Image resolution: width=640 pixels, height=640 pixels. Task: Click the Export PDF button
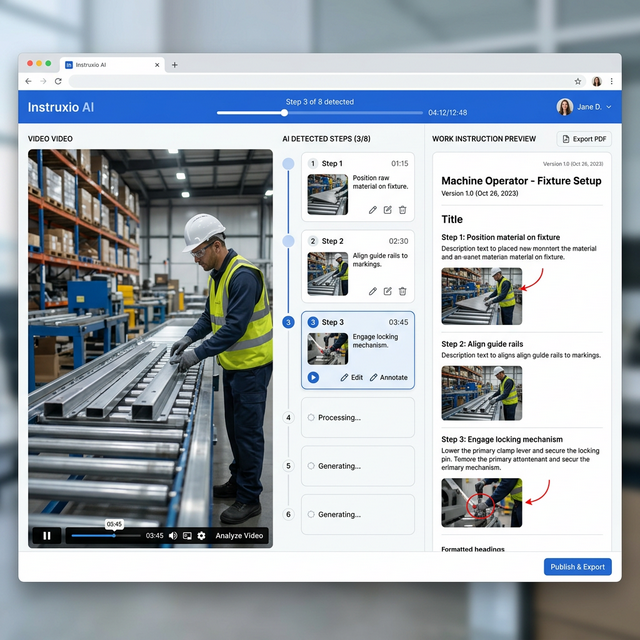coord(583,139)
